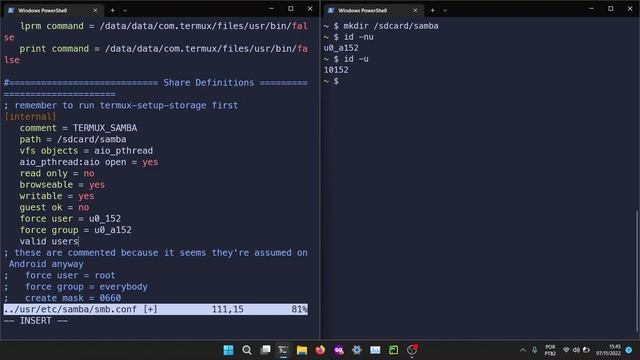
Task: Open the purple app icon next to Firefox
Action: tap(339, 350)
